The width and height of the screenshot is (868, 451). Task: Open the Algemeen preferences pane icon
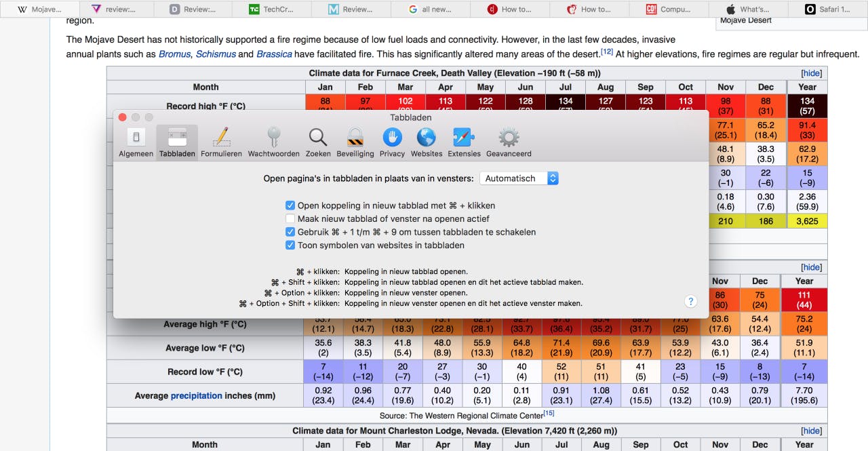tap(136, 142)
